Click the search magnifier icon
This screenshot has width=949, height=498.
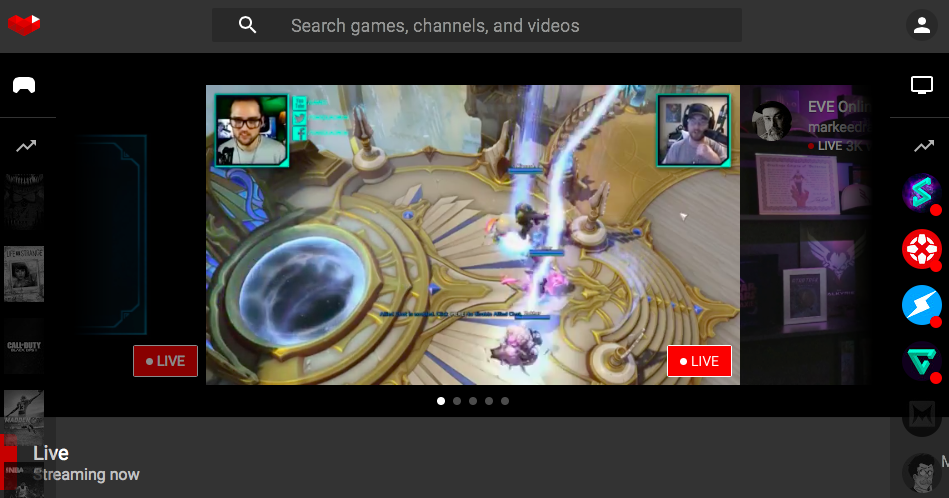pos(248,26)
